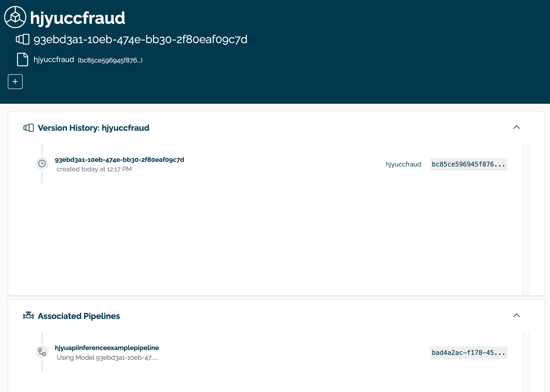Click the plus add button in header

(15, 82)
